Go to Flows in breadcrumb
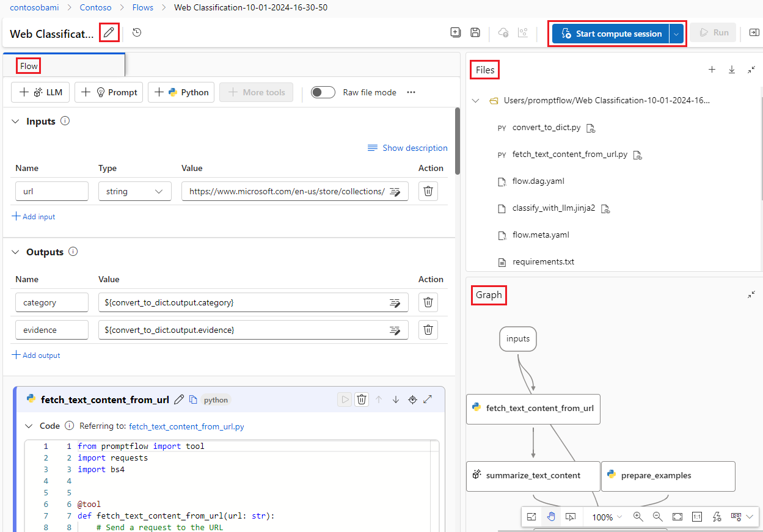The image size is (763, 532). [x=142, y=7]
